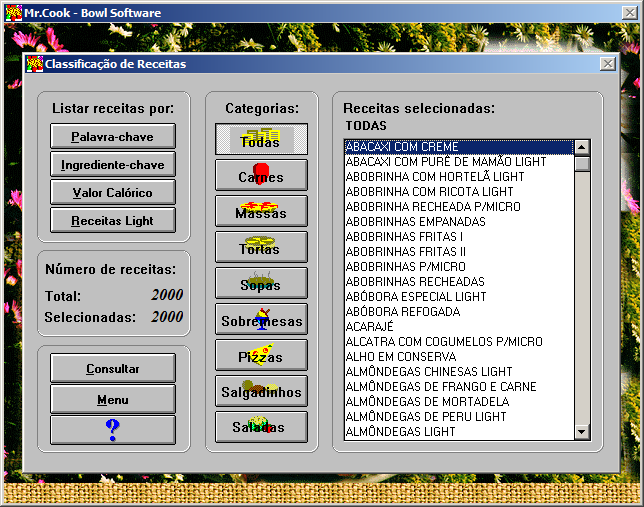The width and height of the screenshot is (644, 507).
Task: Show the Sobremesas category recipes
Action: point(261,319)
